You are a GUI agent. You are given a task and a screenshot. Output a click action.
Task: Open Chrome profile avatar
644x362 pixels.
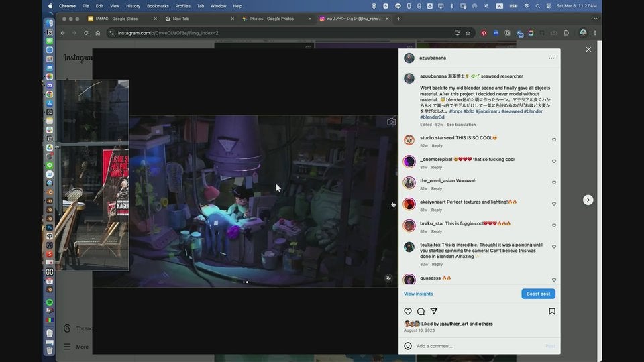(x=583, y=33)
